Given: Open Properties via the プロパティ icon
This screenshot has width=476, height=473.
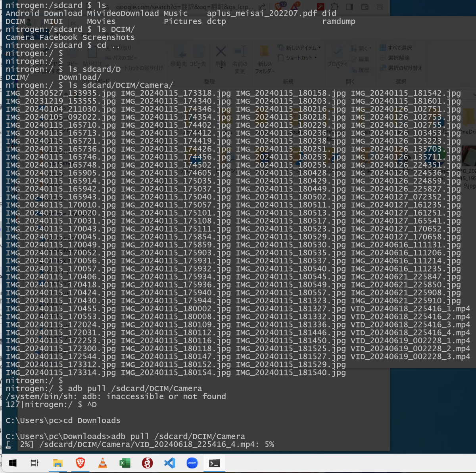Looking at the screenshot, I should point(337,56).
